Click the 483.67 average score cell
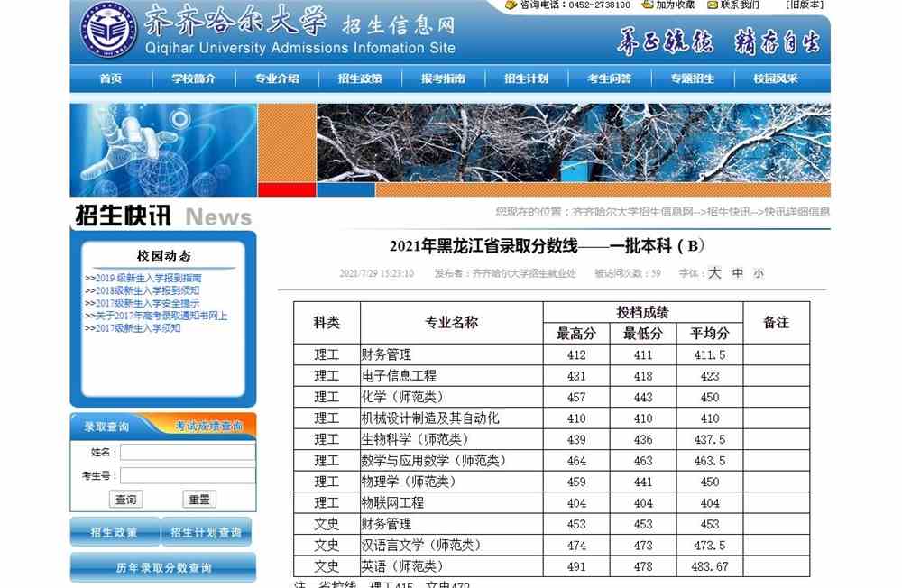Image resolution: width=902 pixels, height=588 pixels. [710, 566]
